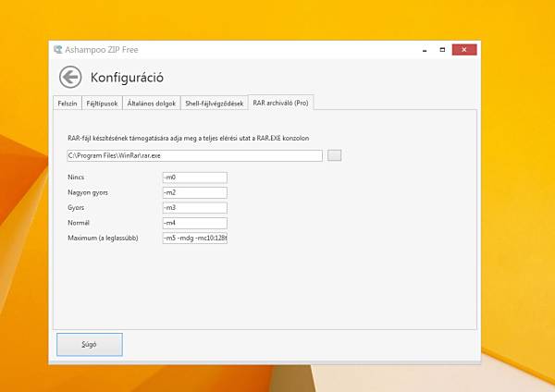The width and height of the screenshot is (555, 392).
Task: Click the Maximum field containing -m5 -mdg
Action: click(194, 239)
